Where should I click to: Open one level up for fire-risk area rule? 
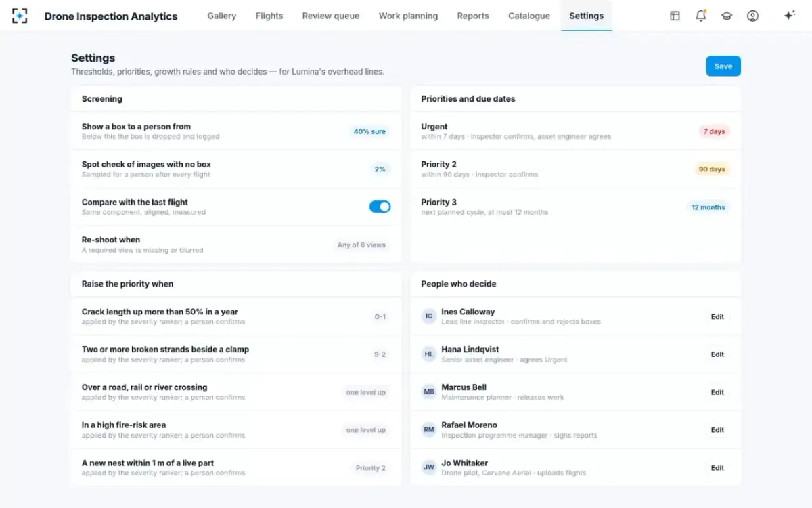365,430
